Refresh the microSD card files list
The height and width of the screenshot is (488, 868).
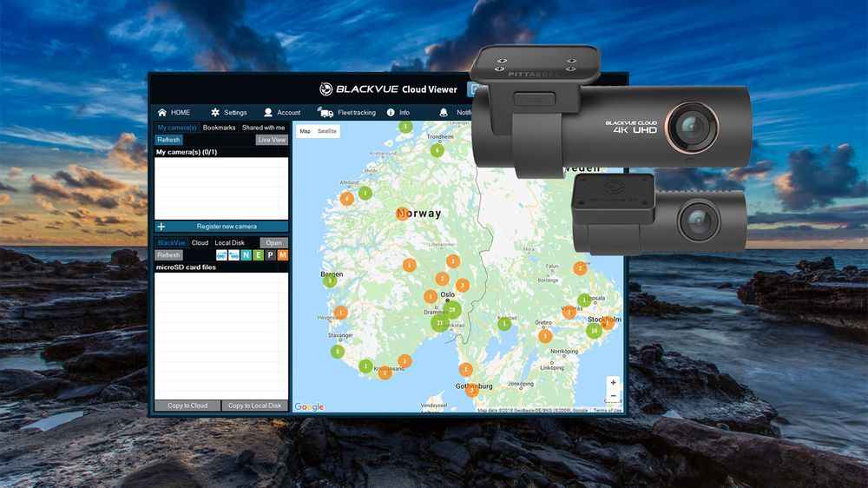(x=168, y=254)
